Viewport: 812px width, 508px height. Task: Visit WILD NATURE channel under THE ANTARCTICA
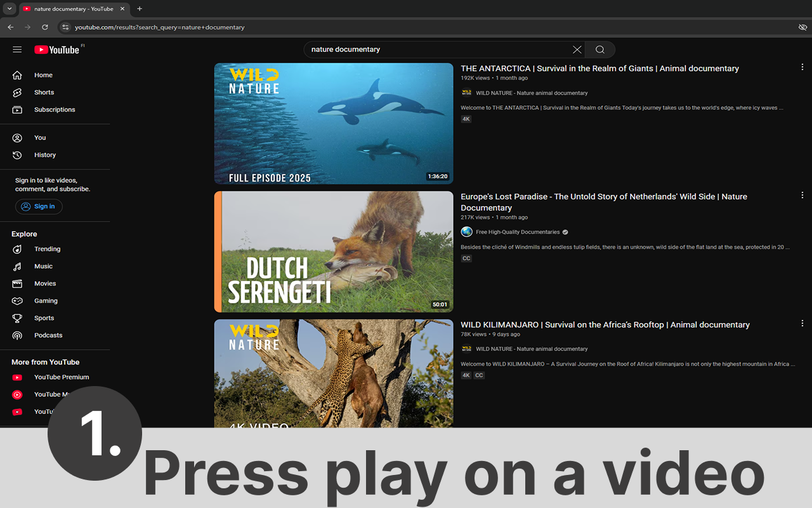click(x=532, y=93)
